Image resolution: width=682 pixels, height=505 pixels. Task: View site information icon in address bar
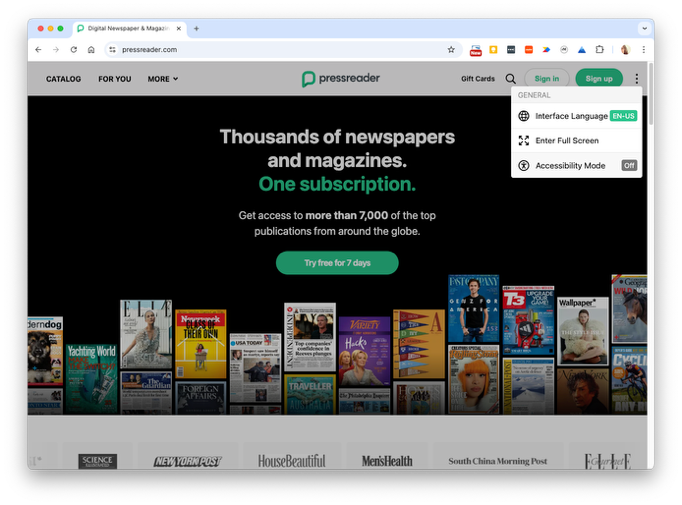113,50
